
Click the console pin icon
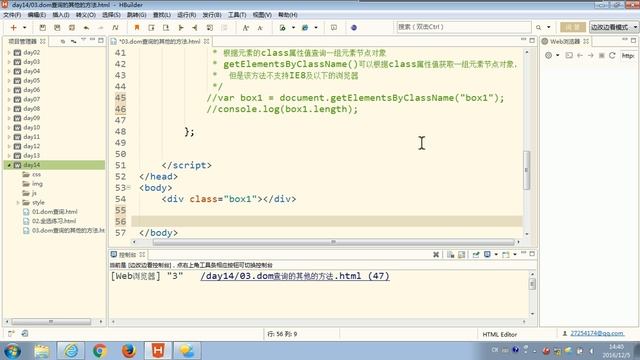pos(476,254)
